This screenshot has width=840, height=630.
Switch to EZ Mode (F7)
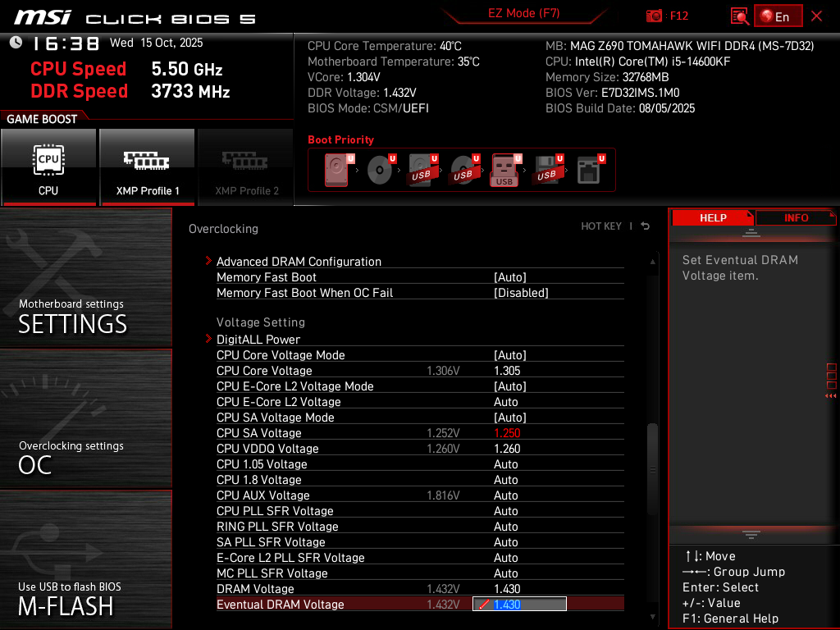[523, 13]
